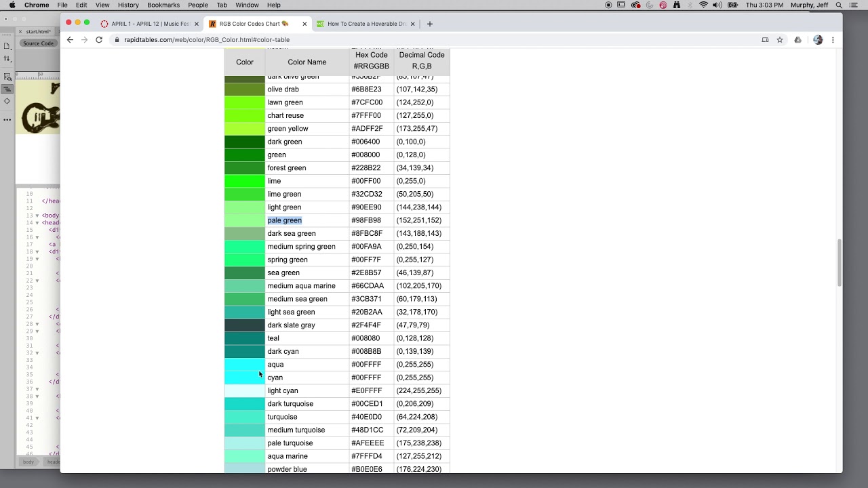Click the forest green color name

point(287,168)
